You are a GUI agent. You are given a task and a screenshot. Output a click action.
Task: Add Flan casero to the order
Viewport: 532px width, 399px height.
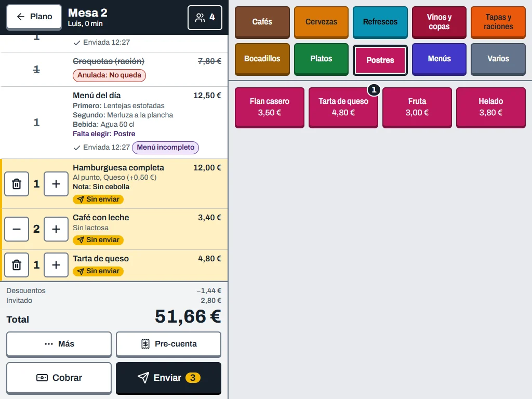(270, 107)
